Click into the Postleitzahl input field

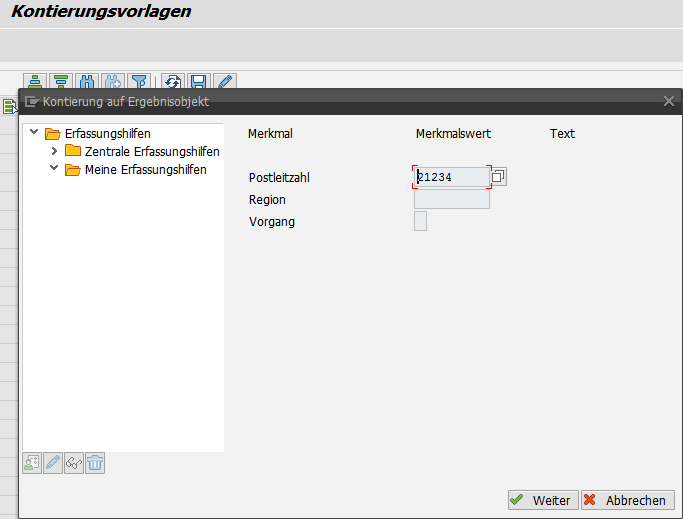tap(452, 177)
